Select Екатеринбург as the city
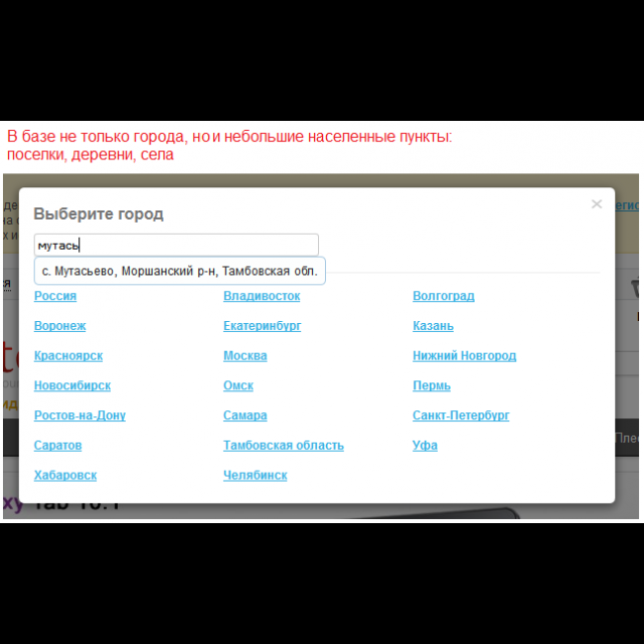Viewport: 644px width, 644px height. coord(262,326)
